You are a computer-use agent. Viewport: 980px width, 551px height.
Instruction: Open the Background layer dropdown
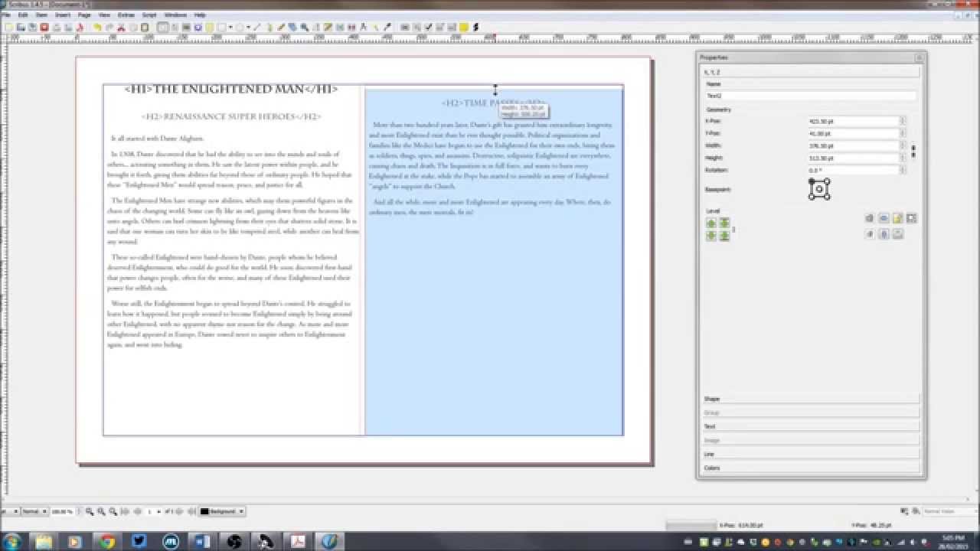click(223, 511)
